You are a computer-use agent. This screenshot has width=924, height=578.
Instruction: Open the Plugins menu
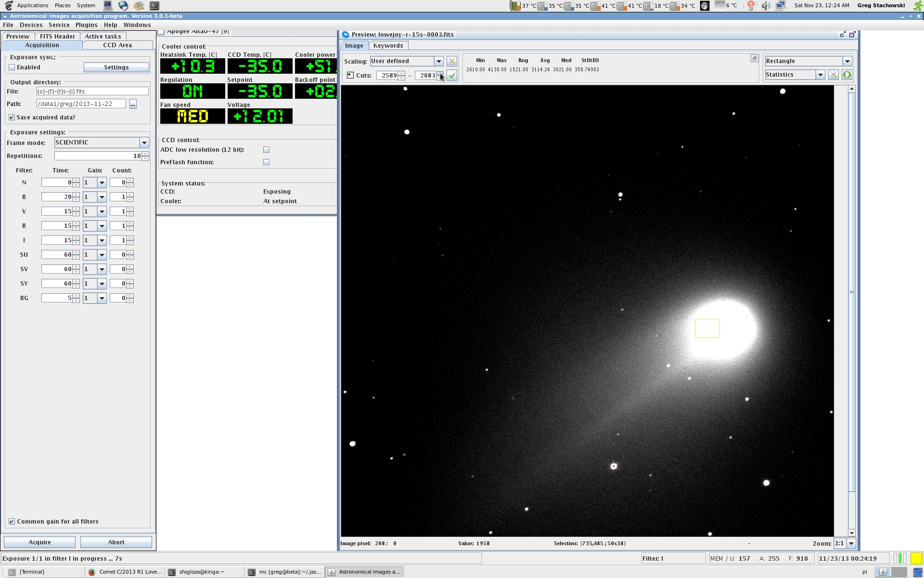pos(86,25)
